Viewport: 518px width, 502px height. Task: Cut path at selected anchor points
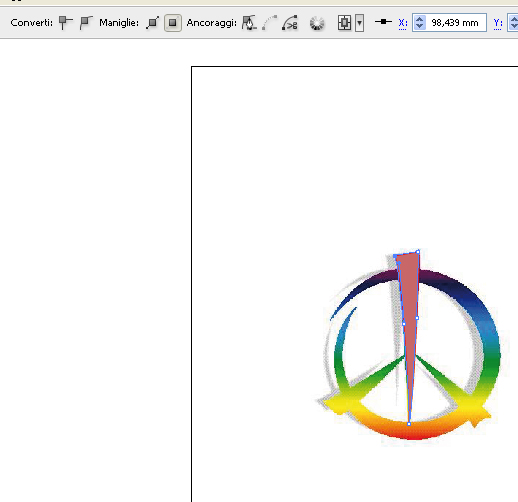[290, 23]
